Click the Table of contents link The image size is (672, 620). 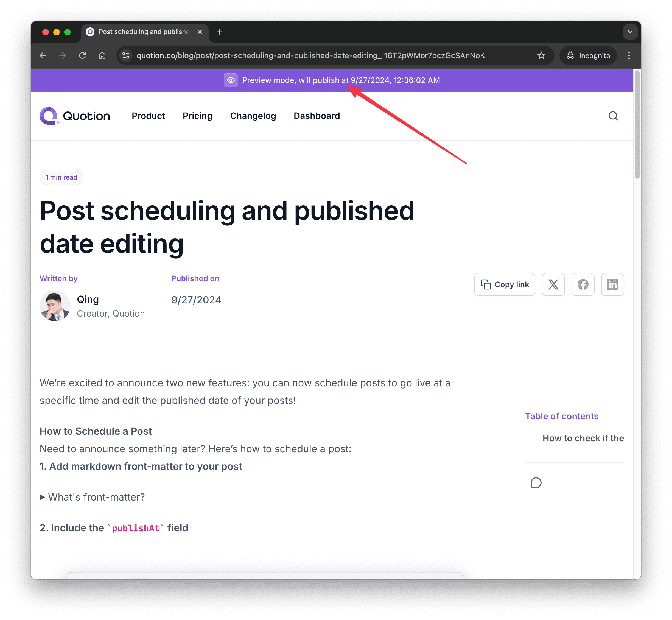pos(562,416)
